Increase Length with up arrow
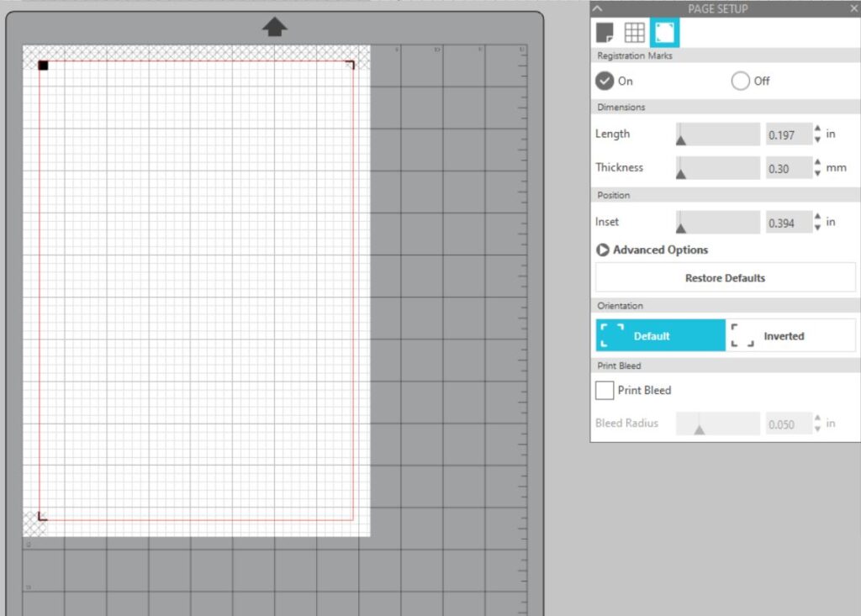This screenshot has width=861, height=616. 817,129
